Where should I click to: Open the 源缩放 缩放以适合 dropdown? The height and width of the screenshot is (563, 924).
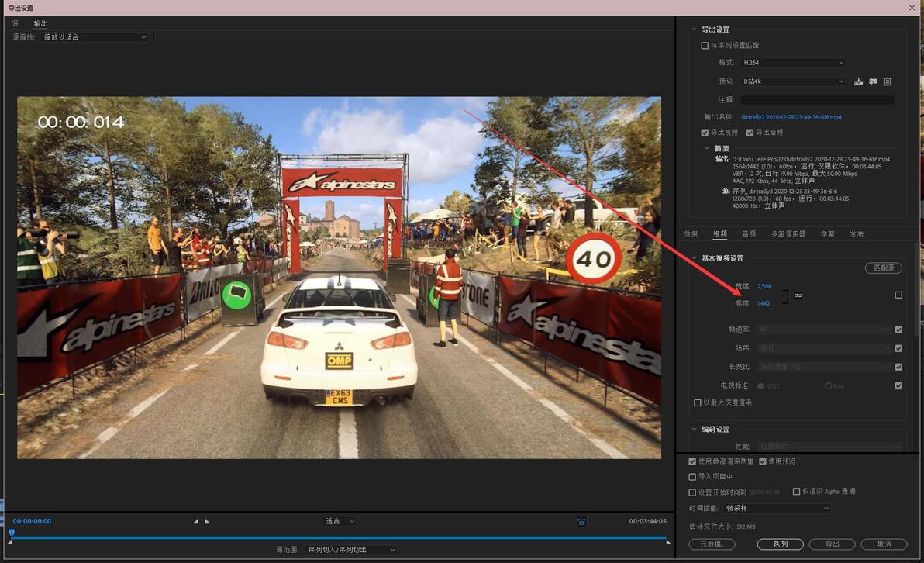pos(95,37)
